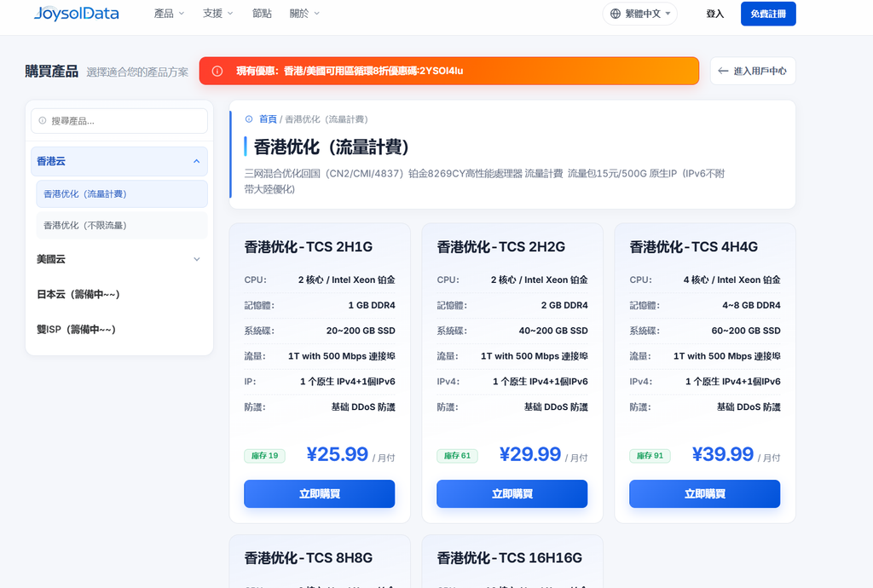Open the 產品 dropdown menu
This screenshot has height=588, width=873.
tap(169, 14)
